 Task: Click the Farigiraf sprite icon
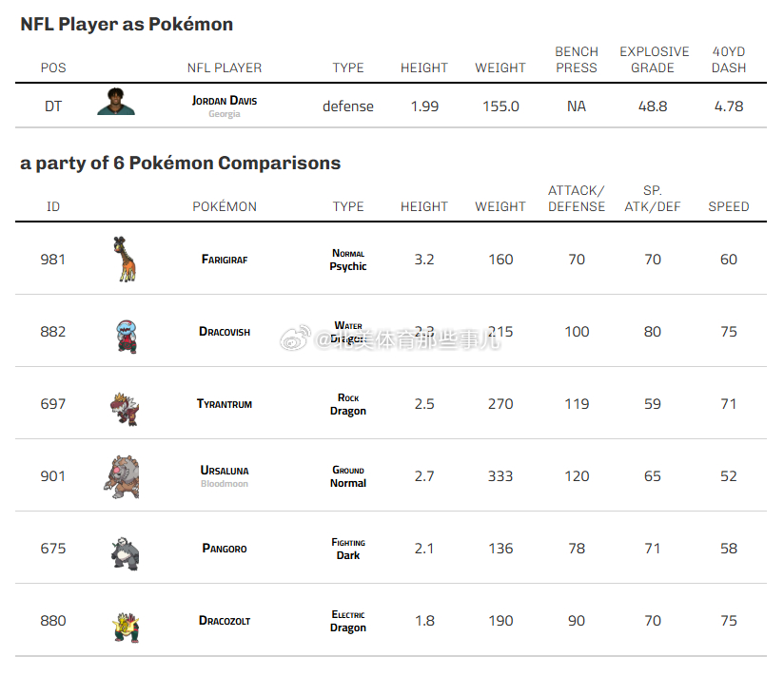(x=127, y=259)
